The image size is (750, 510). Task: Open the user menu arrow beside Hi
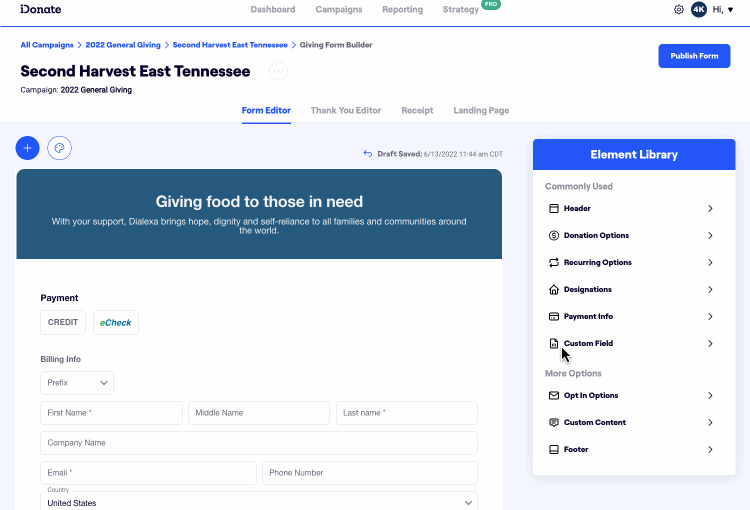[x=730, y=10]
